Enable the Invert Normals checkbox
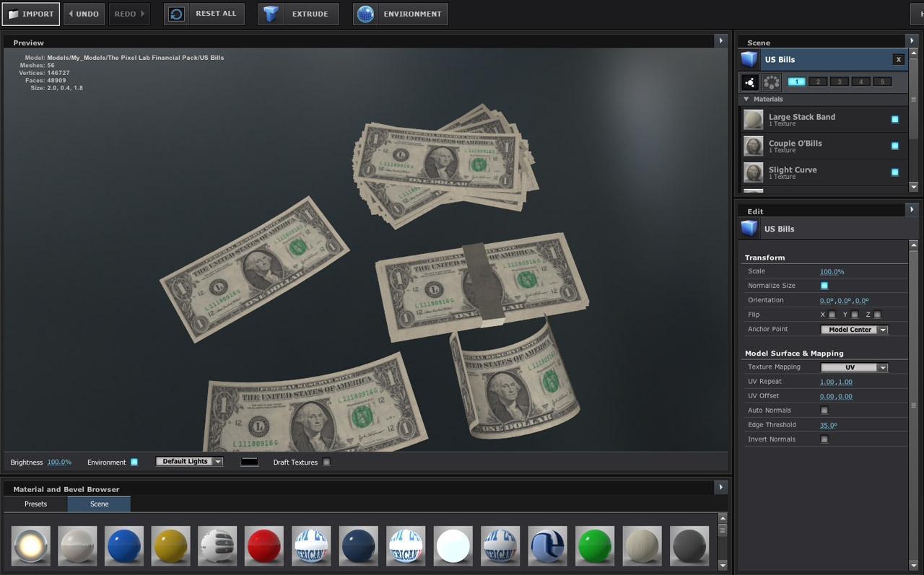924x575 pixels. (824, 439)
